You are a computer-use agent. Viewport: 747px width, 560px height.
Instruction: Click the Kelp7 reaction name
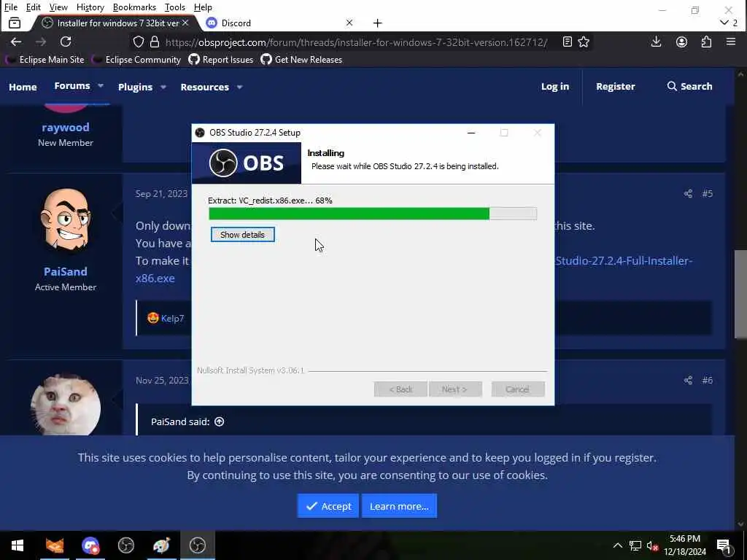point(172,318)
